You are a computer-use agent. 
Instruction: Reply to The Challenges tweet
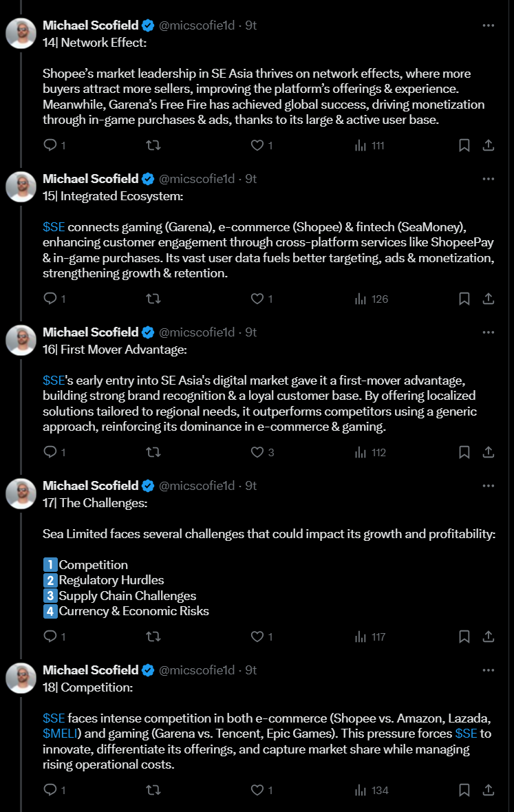50,637
